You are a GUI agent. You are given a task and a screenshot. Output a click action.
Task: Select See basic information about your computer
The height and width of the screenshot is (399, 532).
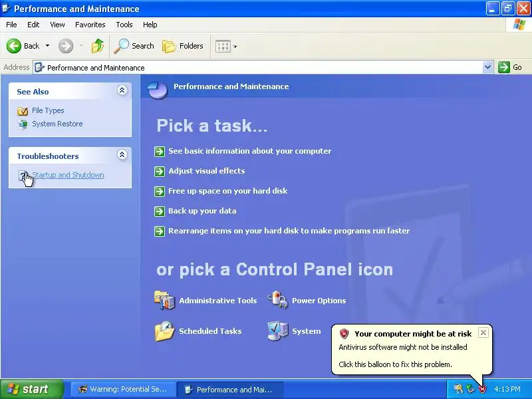[250, 151]
